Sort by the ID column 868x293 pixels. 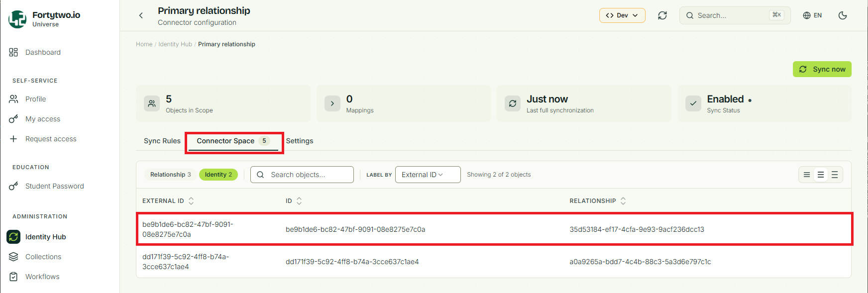294,201
